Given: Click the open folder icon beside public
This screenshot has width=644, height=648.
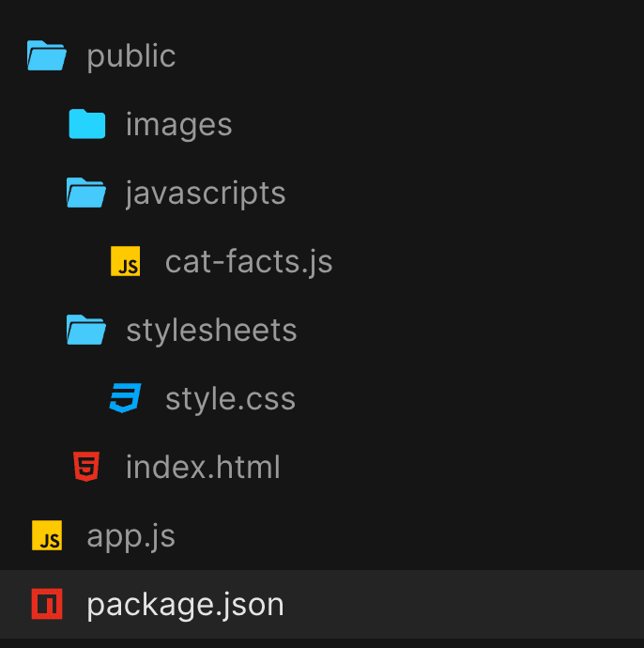Looking at the screenshot, I should tap(47, 55).
